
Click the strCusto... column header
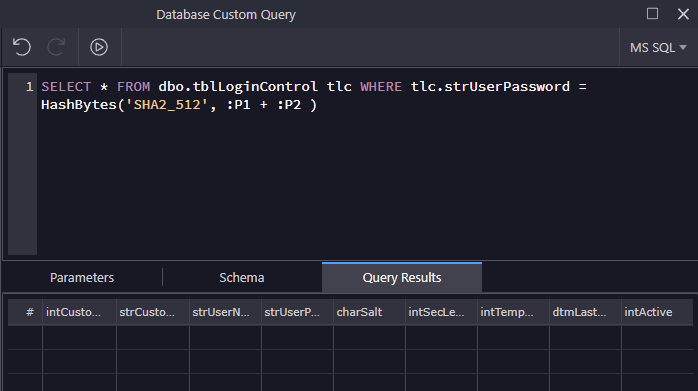tap(153, 312)
